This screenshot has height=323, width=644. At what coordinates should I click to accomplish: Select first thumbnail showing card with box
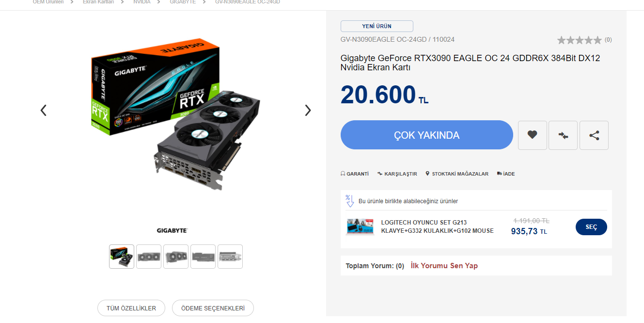point(122,257)
